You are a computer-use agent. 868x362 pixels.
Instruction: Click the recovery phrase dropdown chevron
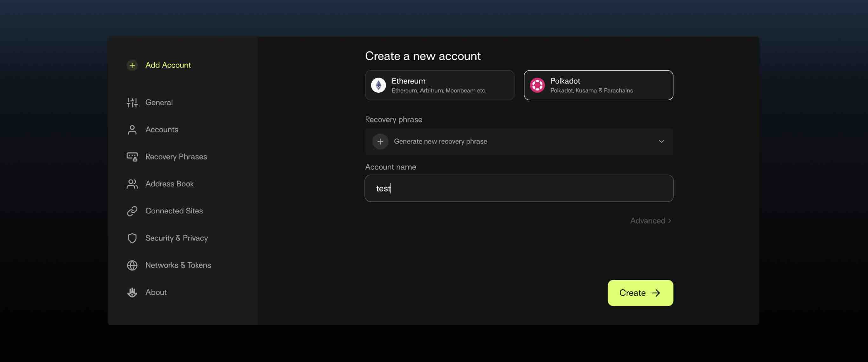coord(661,142)
